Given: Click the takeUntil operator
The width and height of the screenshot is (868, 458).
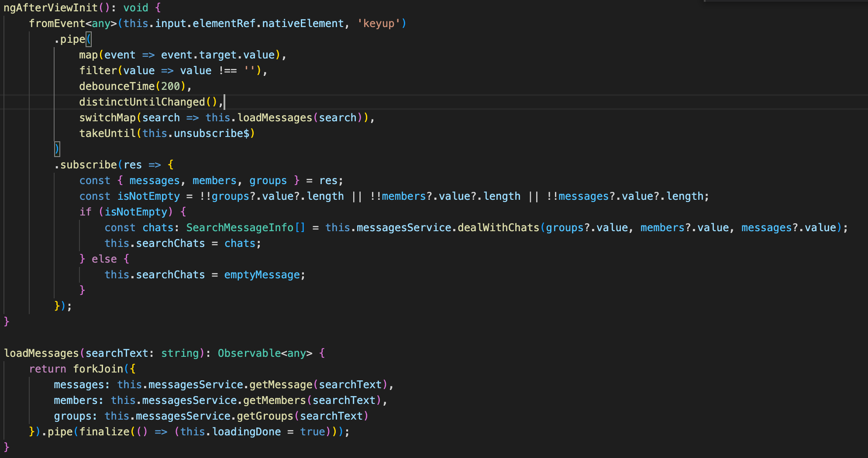Looking at the screenshot, I should tap(107, 133).
